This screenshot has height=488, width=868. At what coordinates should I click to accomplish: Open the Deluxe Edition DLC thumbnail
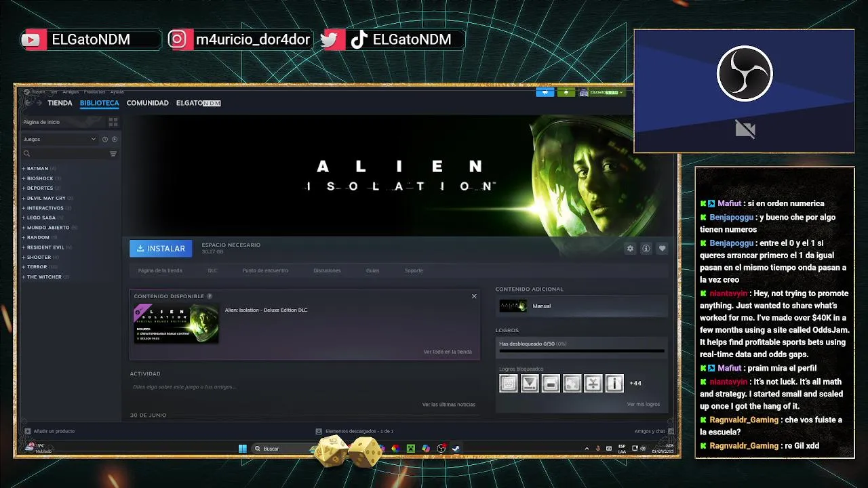[x=176, y=323]
